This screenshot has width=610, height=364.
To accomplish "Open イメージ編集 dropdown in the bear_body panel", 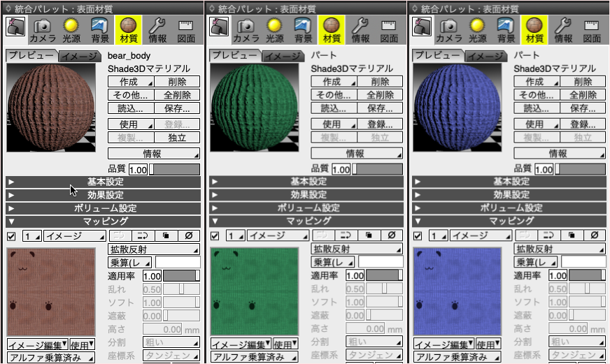I will click(38, 345).
